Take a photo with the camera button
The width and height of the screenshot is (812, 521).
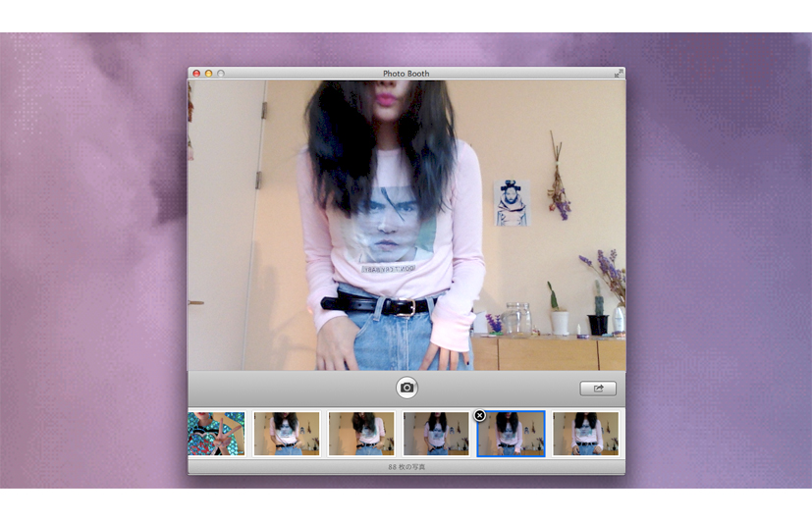click(406, 388)
